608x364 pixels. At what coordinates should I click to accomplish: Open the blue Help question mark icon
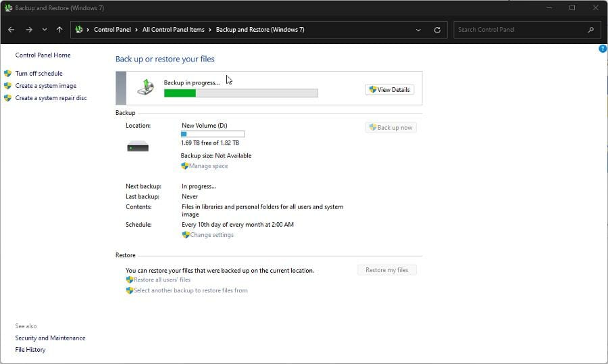point(603,49)
